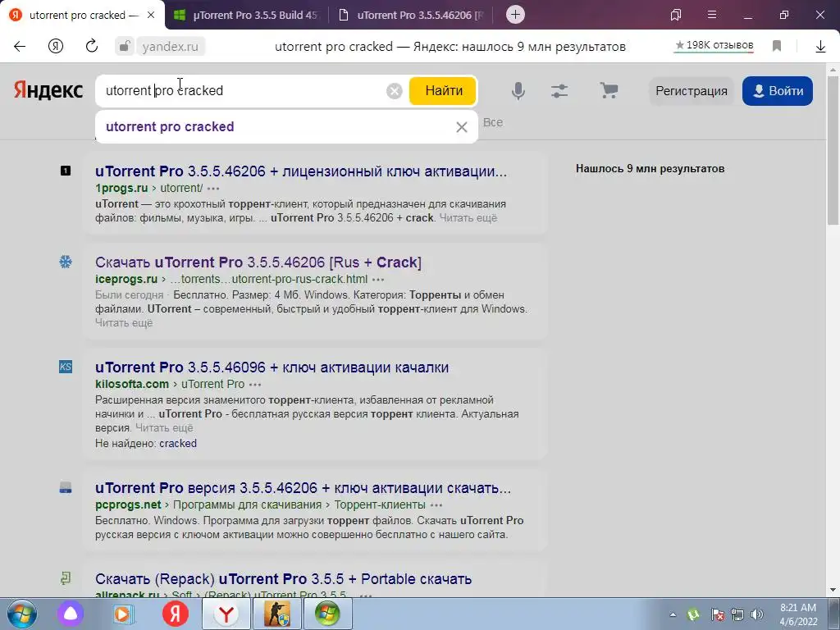Open the tab manager icon in title bar
Viewport: 840px width, 630px height.
pyautogui.click(x=676, y=15)
